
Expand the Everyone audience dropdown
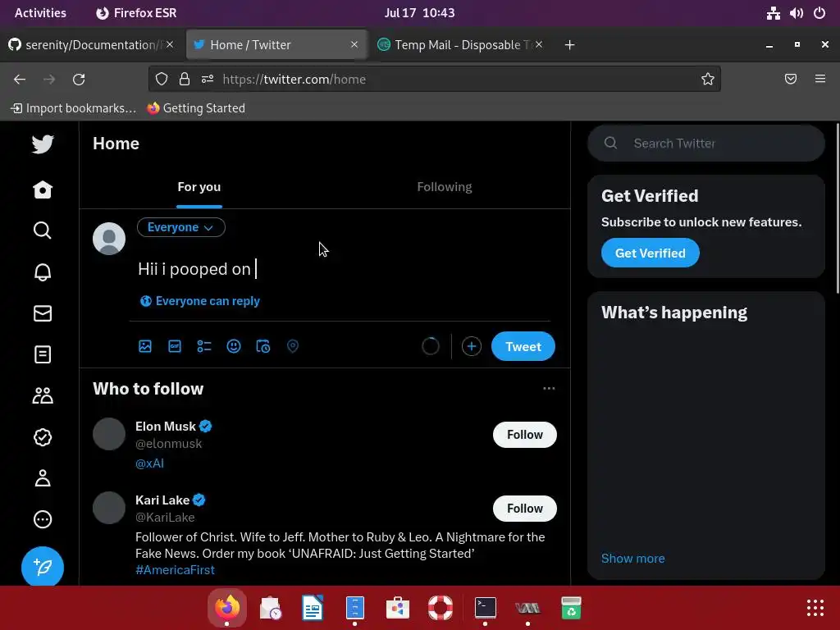(181, 227)
